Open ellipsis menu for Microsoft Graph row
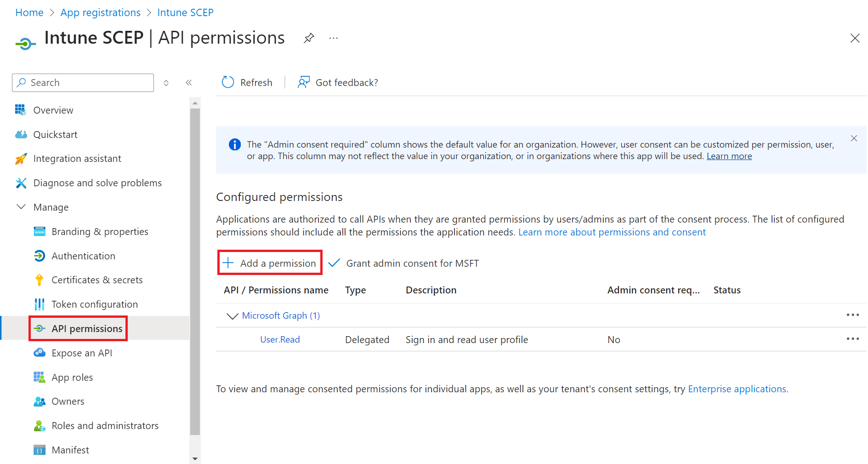Image resolution: width=868 pixels, height=464 pixels. pos(852,315)
